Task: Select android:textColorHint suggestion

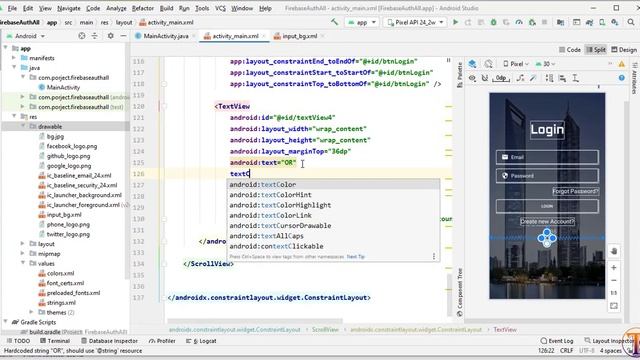Action: (333, 195)
